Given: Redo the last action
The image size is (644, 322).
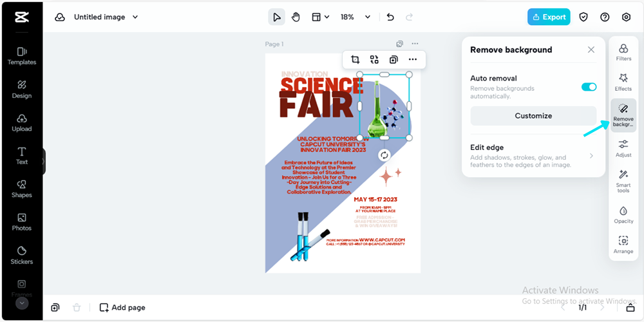Looking at the screenshot, I should point(409,17).
